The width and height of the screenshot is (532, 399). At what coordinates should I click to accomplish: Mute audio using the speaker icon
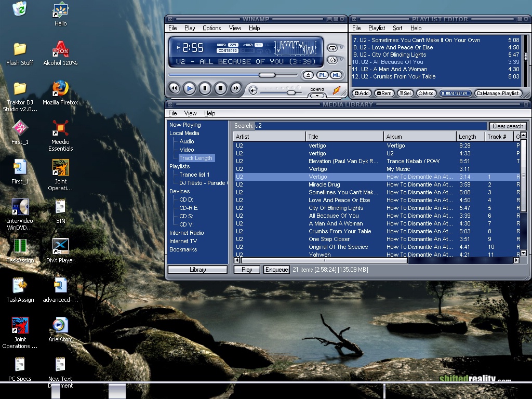pos(253,90)
